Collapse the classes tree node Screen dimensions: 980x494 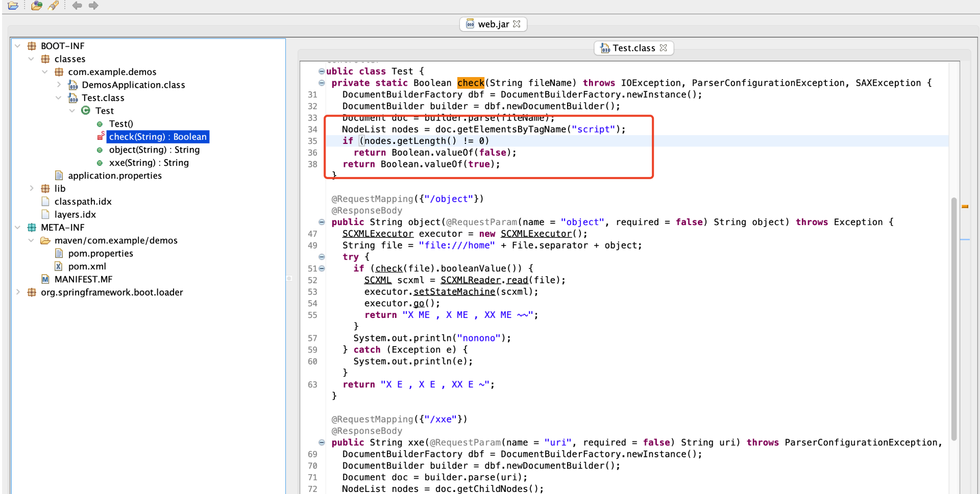pyautogui.click(x=31, y=59)
